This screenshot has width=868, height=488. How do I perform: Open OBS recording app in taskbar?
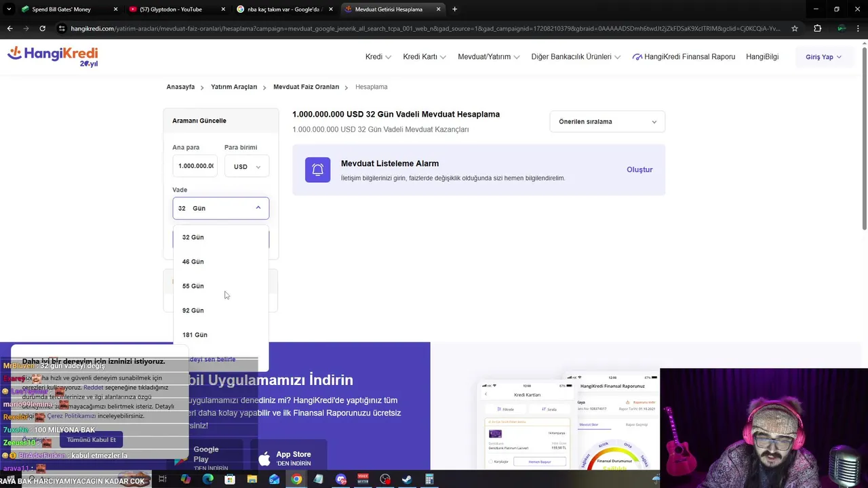pos(385,479)
